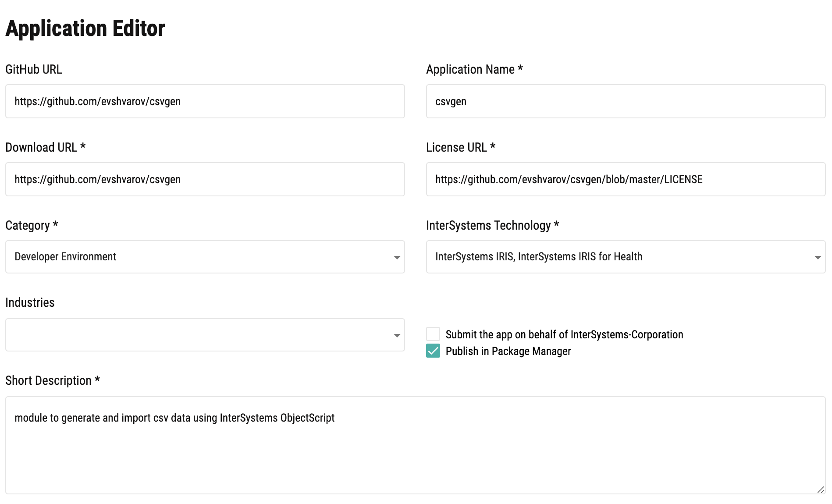The height and width of the screenshot is (504, 832).
Task: Uncheck the Publish in Package Manager checkbox
Action: tap(433, 351)
